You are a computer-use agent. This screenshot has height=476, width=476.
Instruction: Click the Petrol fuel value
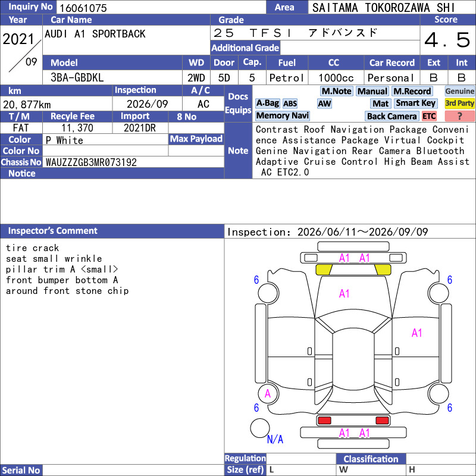(x=287, y=78)
